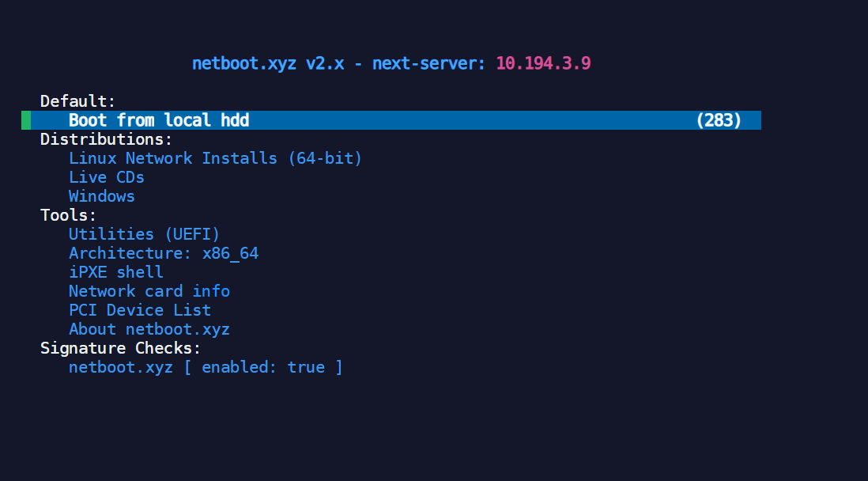The width and height of the screenshot is (868, 481).
Task: Click the Default: section header
Action: tap(77, 101)
